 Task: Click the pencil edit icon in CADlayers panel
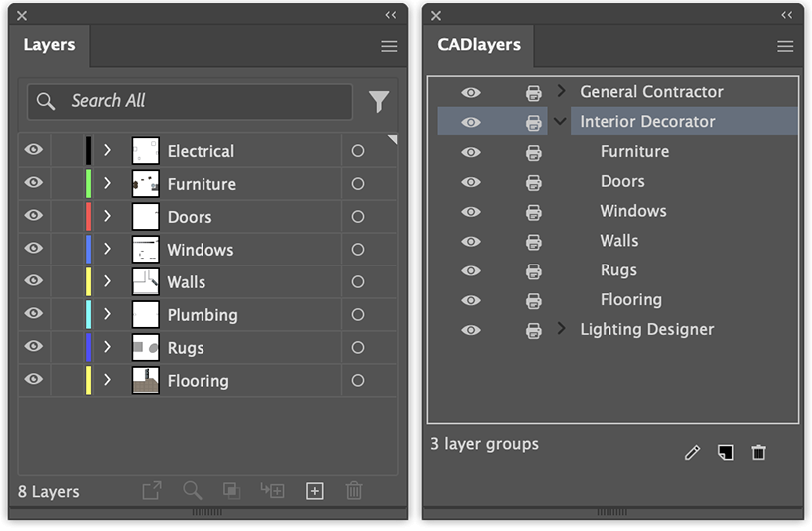pos(693,453)
